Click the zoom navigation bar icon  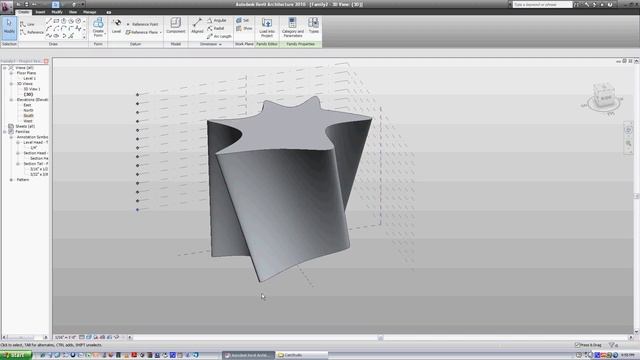[x=629, y=143]
